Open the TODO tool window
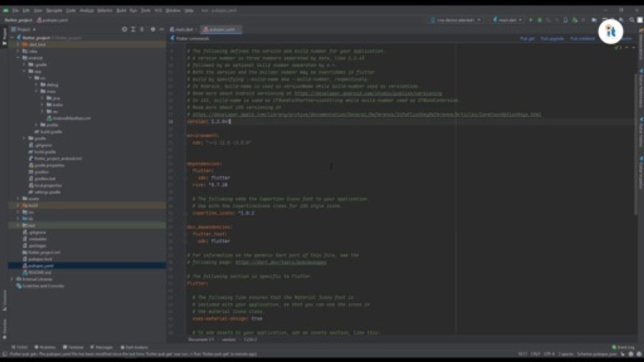The height and width of the screenshot is (362, 644). pos(20,347)
